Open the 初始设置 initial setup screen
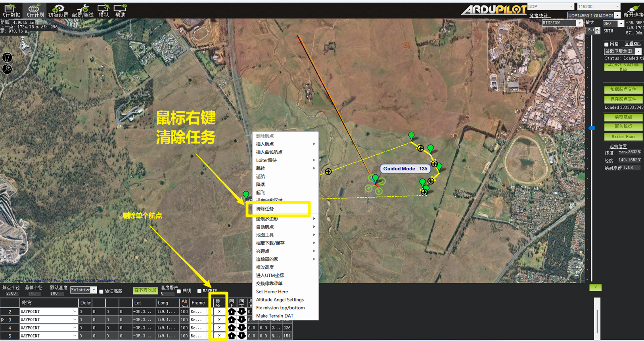644x341 pixels. (x=58, y=10)
